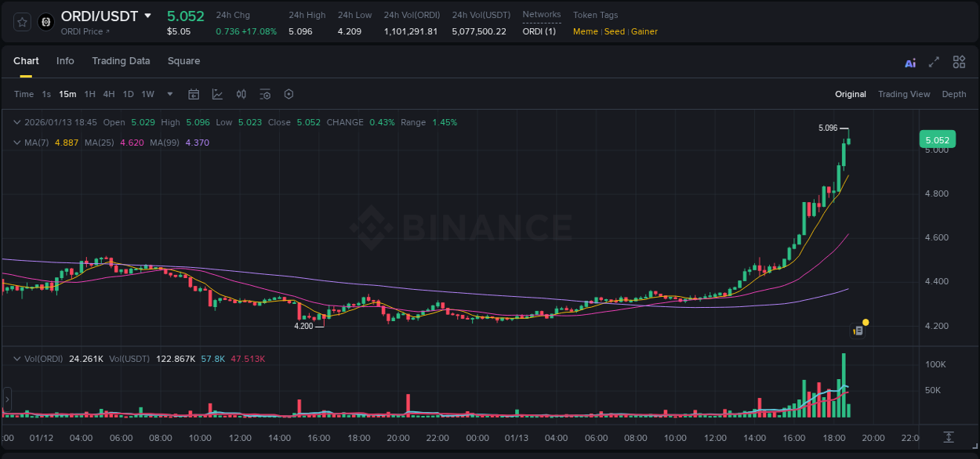Click the candlestick comparison icon
Viewport: 980px width, 459px height.
pyautogui.click(x=241, y=94)
